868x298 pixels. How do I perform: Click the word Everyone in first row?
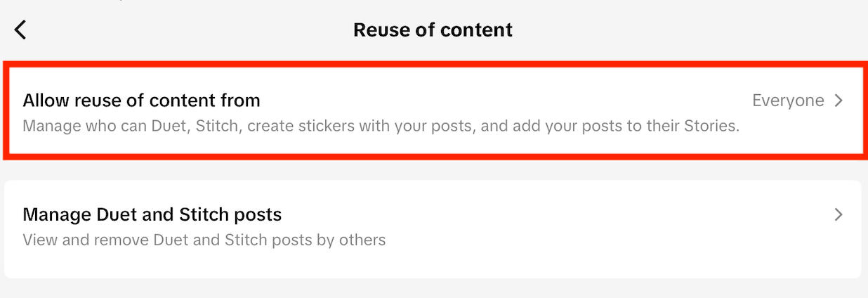[788, 101]
